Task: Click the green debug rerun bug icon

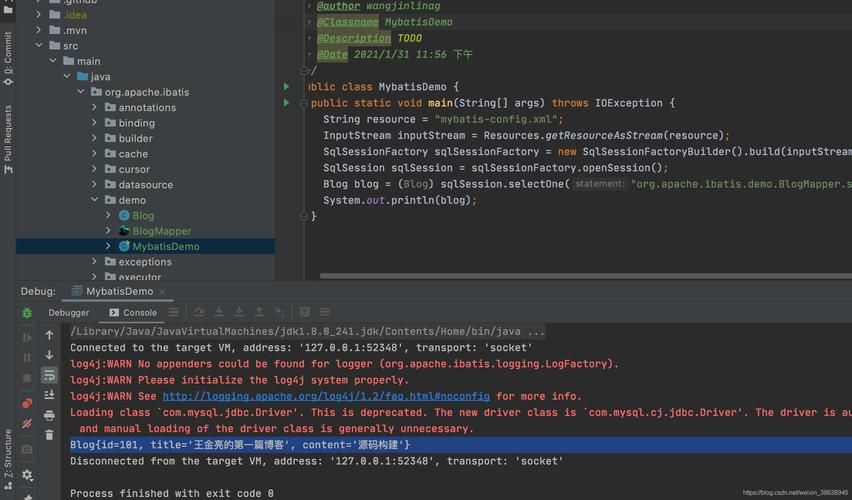Action: [x=27, y=313]
